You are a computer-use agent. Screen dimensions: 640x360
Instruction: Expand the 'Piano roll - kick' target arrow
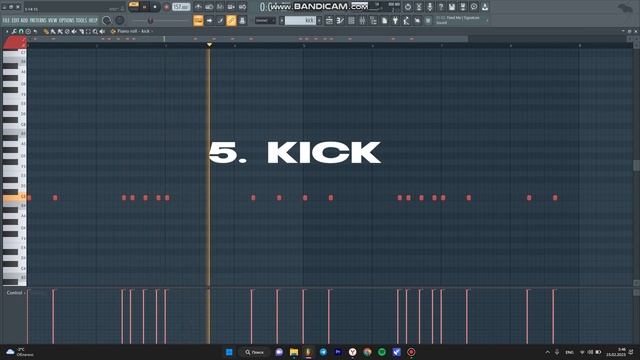pos(152,31)
